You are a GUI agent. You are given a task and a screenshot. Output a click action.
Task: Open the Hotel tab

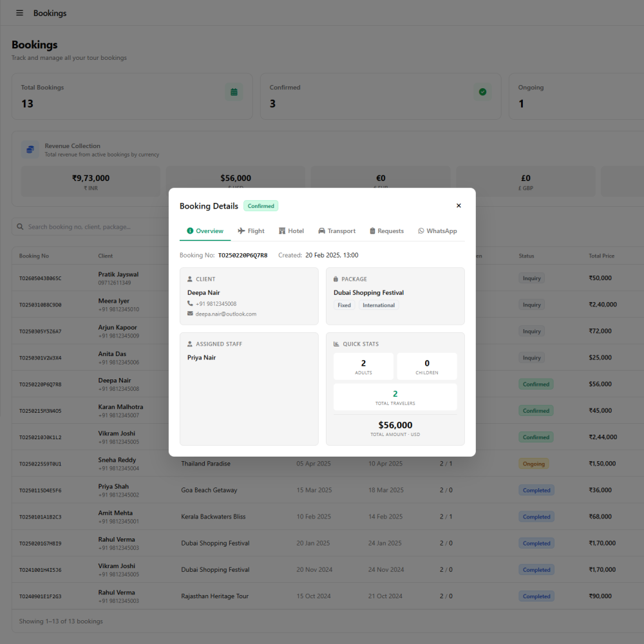pyautogui.click(x=291, y=231)
